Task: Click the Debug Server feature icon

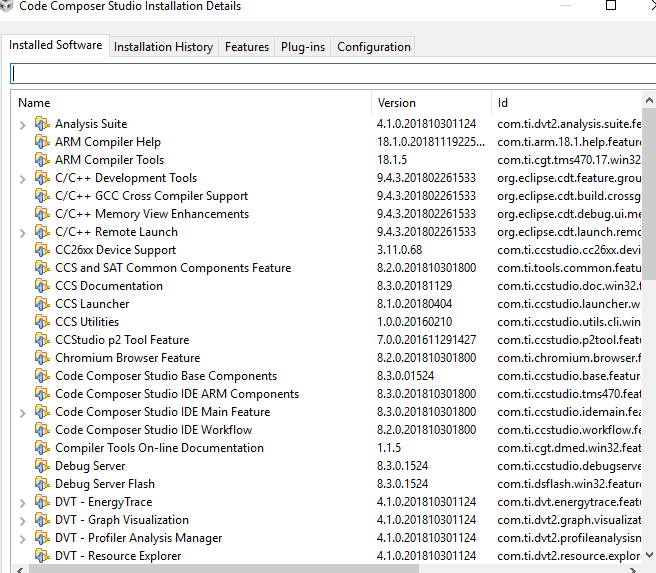Action: click(42, 466)
